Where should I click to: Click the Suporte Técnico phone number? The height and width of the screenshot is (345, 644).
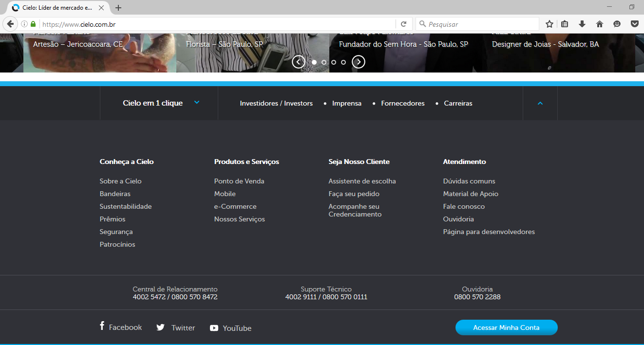[x=326, y=297]
